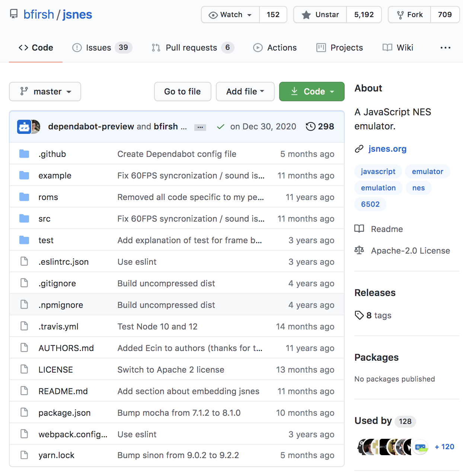View the 8 tags link
This screenshot has height=476, width=463.
point(373,315)
